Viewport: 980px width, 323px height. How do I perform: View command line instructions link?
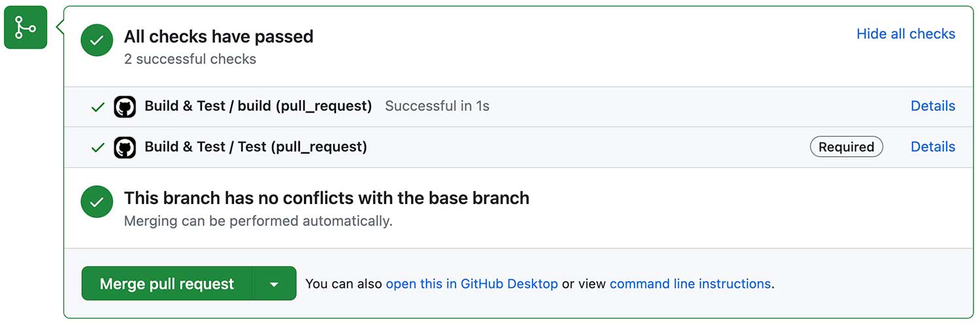pyautogui.click(x=690, y=284)
